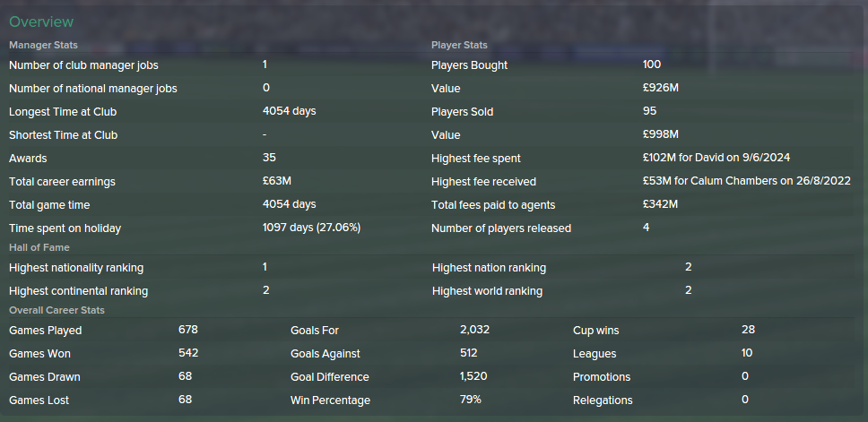Click the Highest world ranking label

tap(487, 291)
